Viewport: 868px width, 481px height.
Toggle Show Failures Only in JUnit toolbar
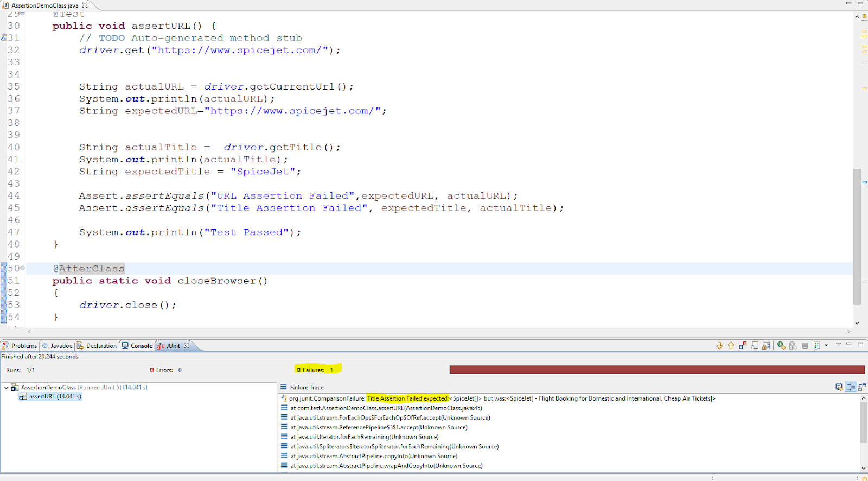pyautogui.click(x=743, y=345)
